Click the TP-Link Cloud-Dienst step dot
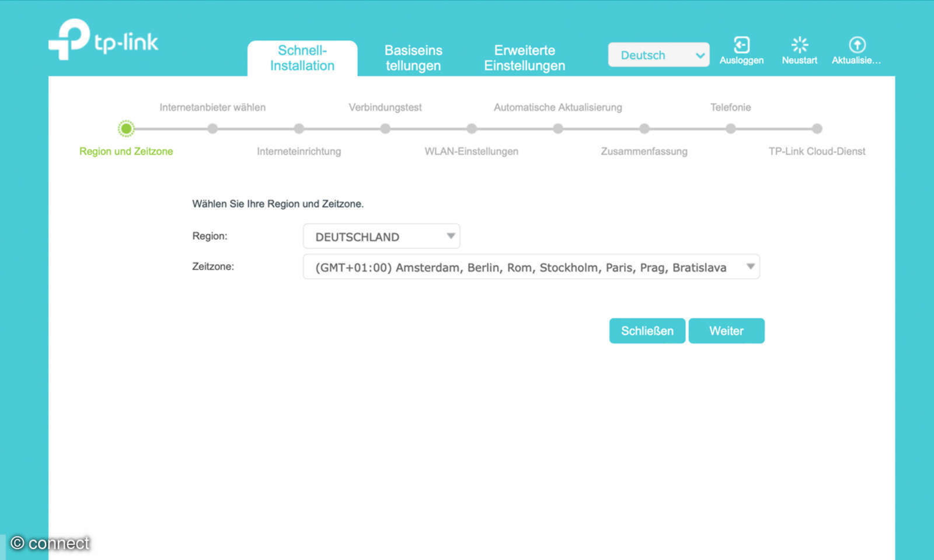Viewport: 934px width, 560px height. (x=817, y=128)
